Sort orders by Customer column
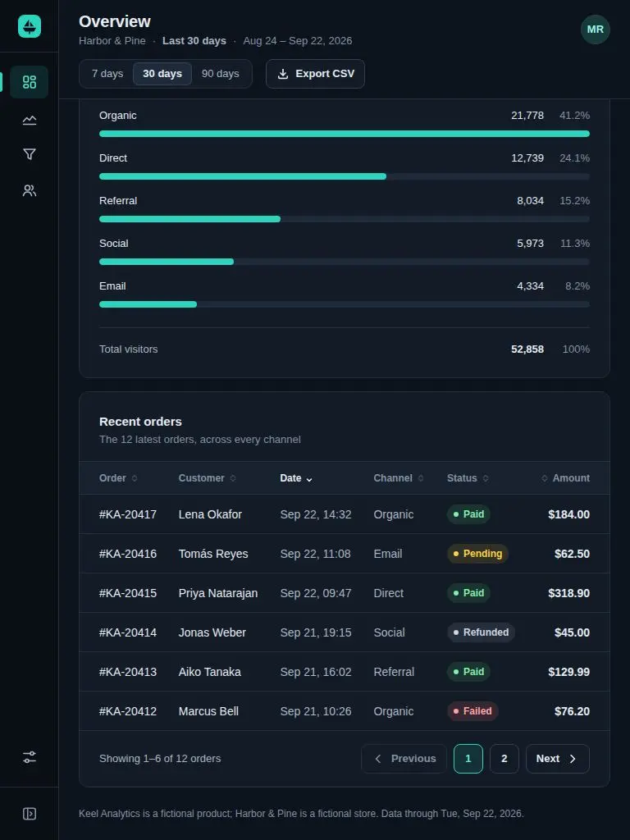 coord(207,478)
